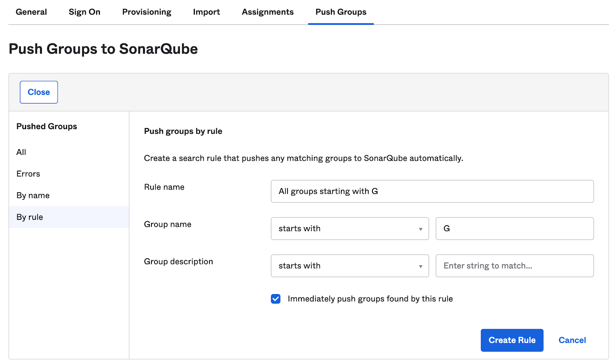Screen dimensions: 615x364
Task: Click the Create Rule button
Action: (512, 340)
